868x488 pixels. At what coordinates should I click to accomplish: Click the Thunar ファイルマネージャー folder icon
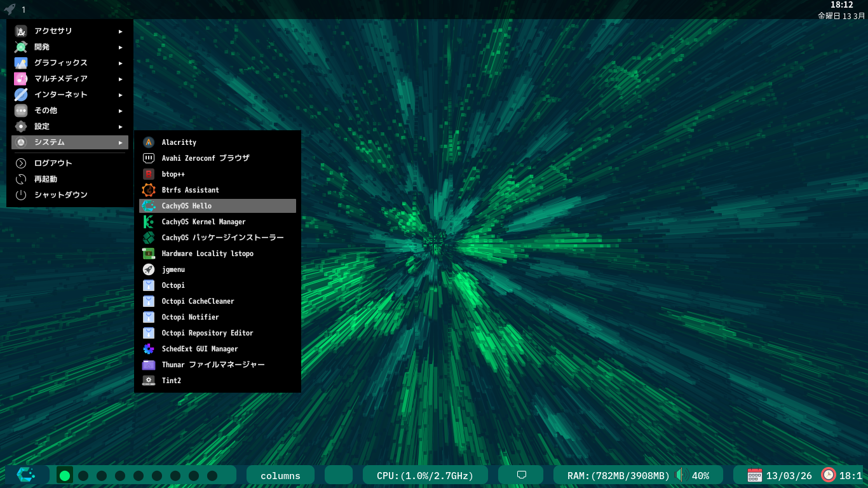[x=149, y=365]
